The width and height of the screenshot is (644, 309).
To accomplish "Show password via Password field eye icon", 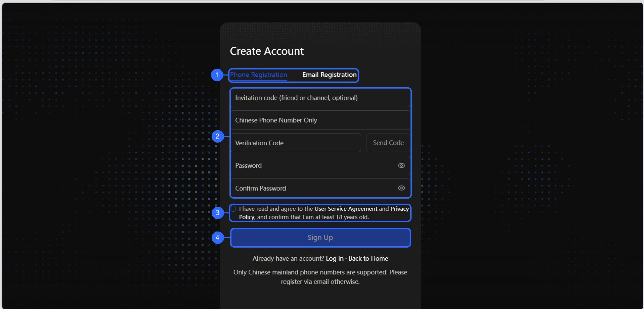I will click(x=401, y=165).
